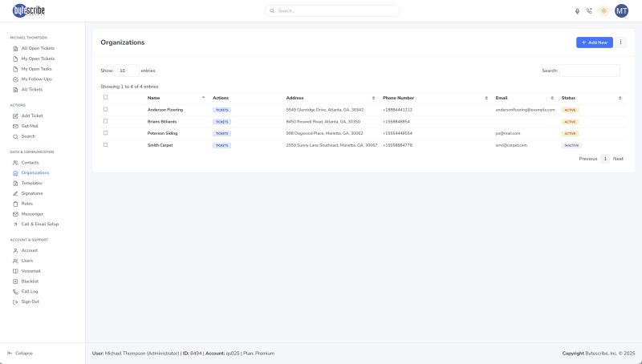642x364 pixels.
Task: Open the three-dot options menu
Action: pyautogui.click(x=620, y=42)
